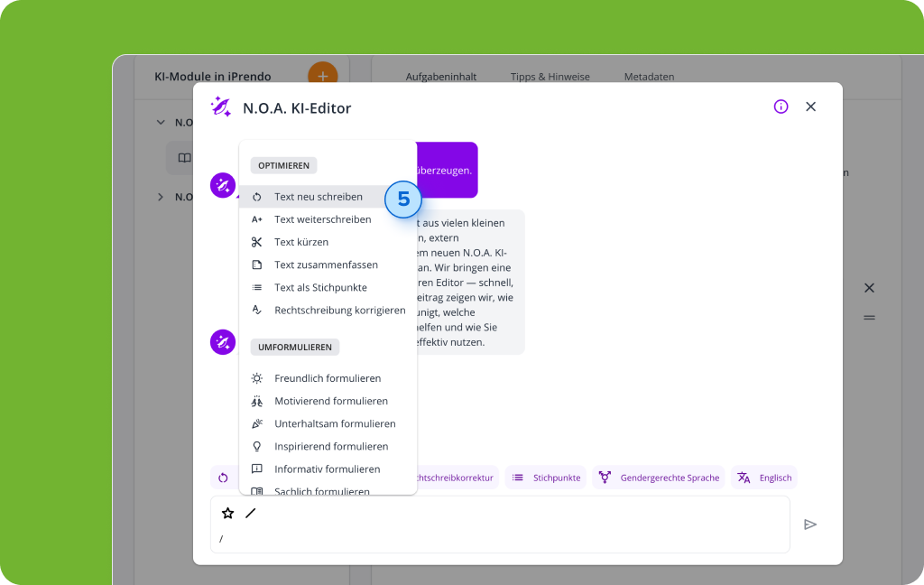
Task: Pick 'Freundlich formulieren' option
Action: click(327, 378)
